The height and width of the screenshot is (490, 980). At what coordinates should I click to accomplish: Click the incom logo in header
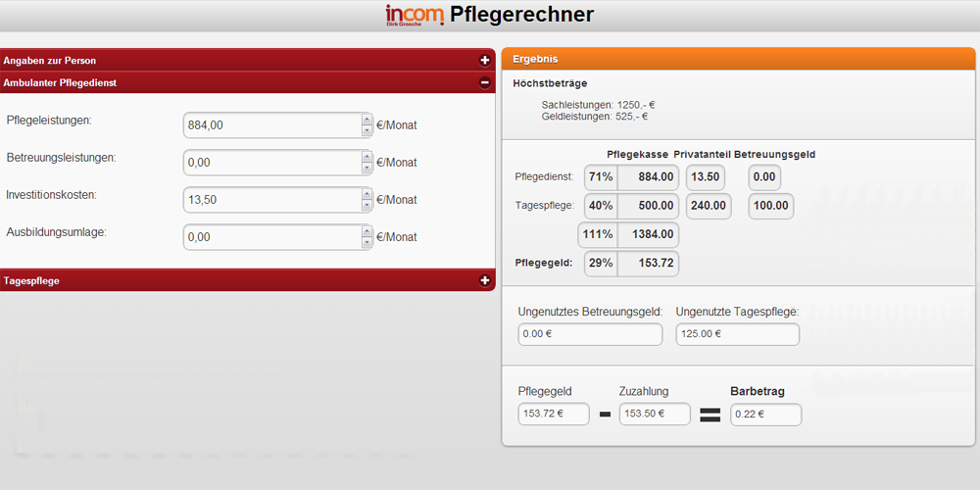[x=415, y=15]
